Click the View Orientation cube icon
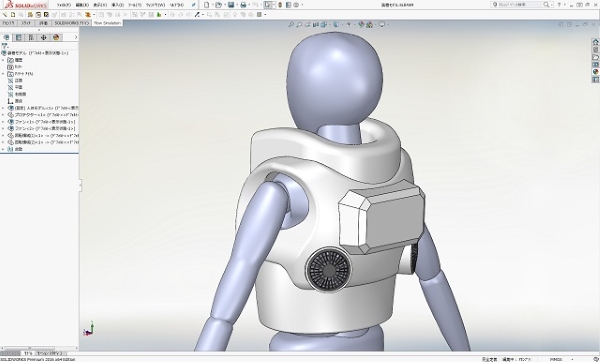This screenshot has height=362, width=600. pyautogui.click(x=324, y=24)
